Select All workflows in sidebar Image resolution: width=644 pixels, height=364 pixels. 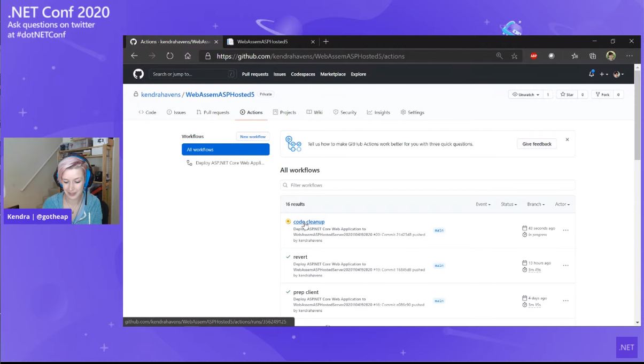point(226,150)
